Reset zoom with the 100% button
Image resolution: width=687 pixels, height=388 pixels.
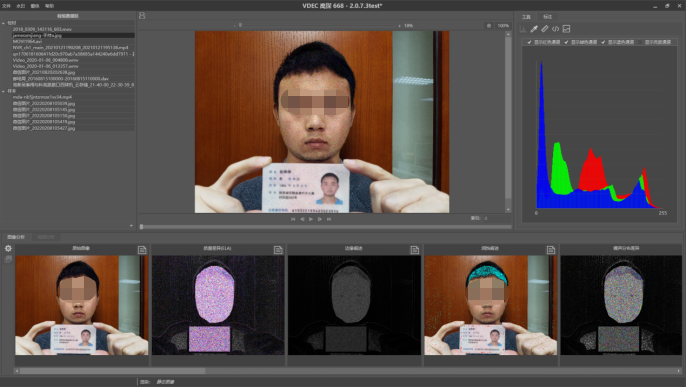coord(503,26)
